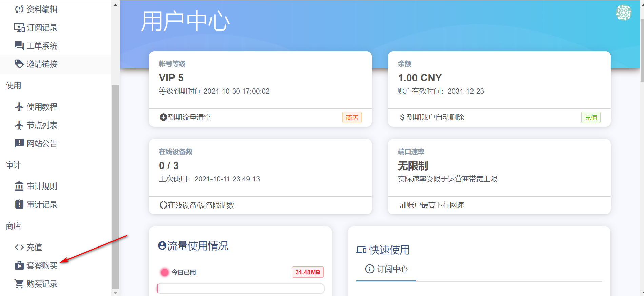Image resolution: width=644 pixels, height=296 pixels.
Task: Click the sidebar scroll down arrow
Action: coord(115,293)
